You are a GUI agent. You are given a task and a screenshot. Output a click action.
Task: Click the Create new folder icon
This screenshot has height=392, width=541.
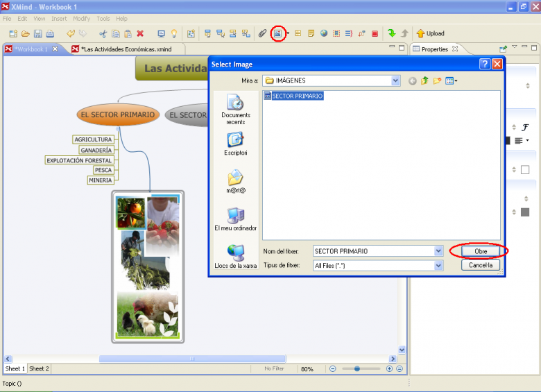click(437, 81)
